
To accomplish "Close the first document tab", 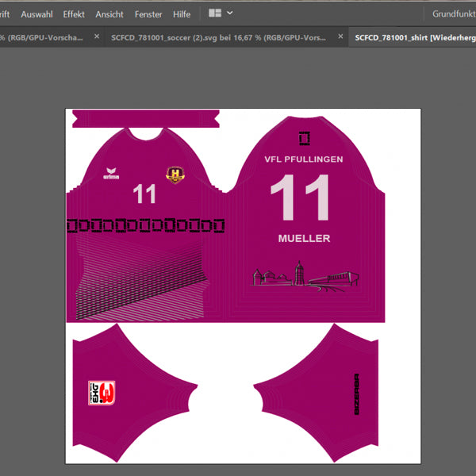I will (97, 36).
